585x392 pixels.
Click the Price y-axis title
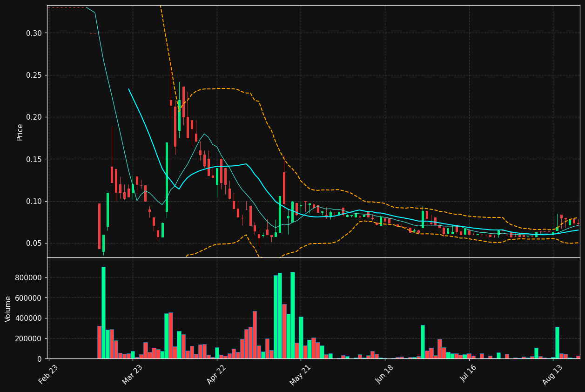(20, 132)
